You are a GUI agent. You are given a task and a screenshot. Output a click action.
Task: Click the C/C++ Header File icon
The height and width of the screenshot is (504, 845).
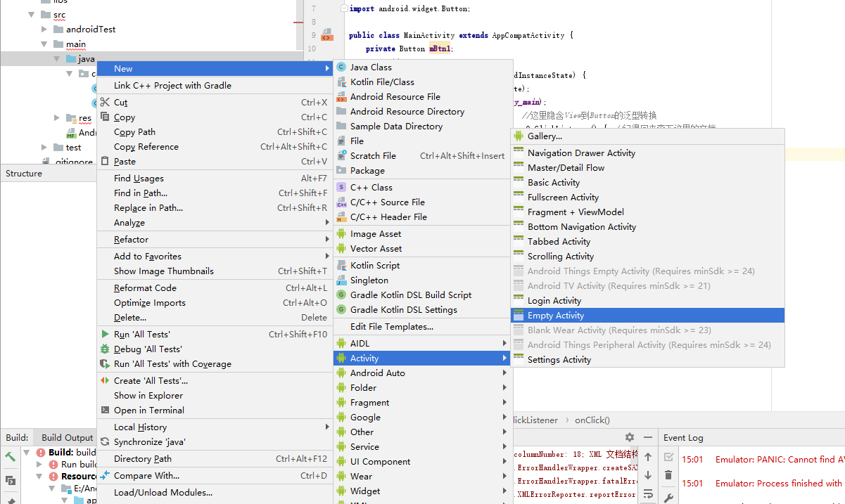click(x=341, y=217)
